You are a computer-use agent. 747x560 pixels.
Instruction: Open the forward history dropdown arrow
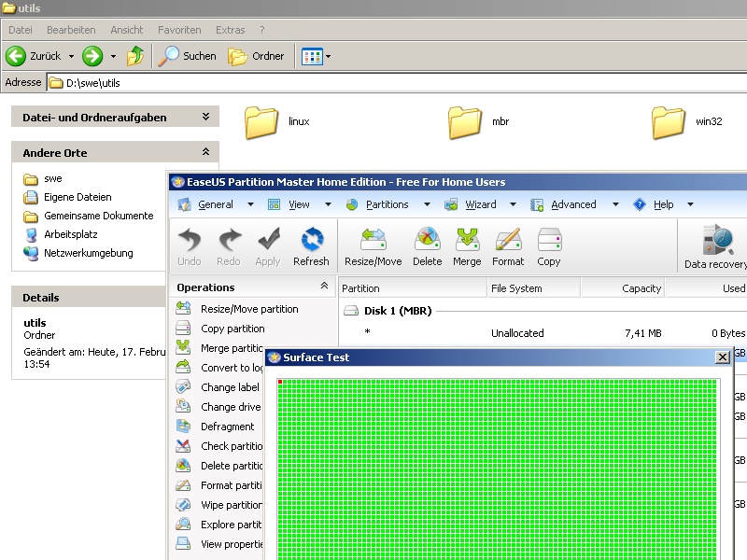tap(113, 56)
